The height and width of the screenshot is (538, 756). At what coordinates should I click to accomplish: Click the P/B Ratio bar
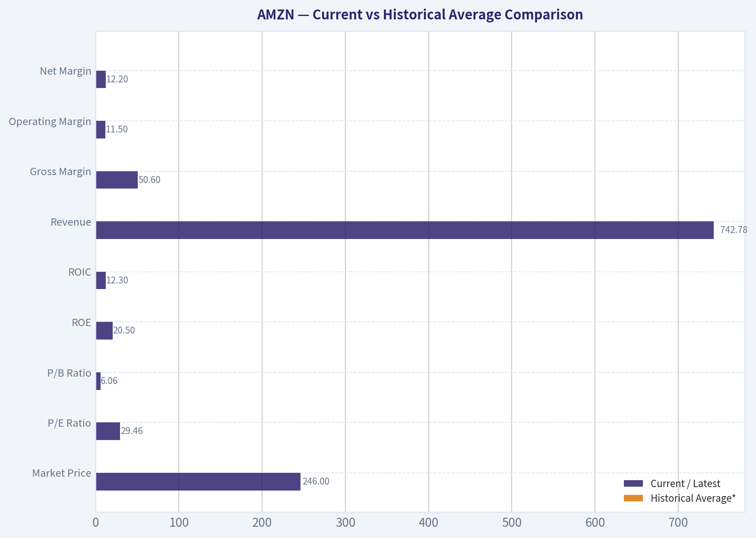98,381
